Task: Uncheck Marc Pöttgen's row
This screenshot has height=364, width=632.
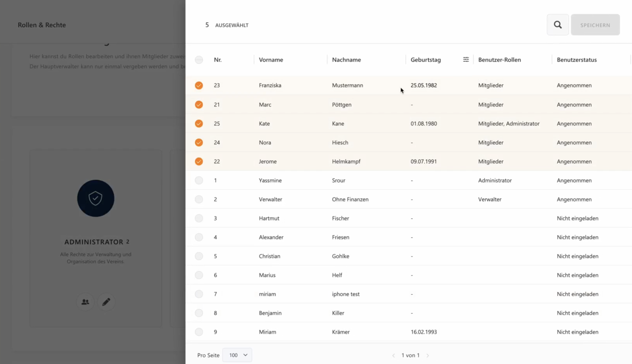Action: [199, 105]
